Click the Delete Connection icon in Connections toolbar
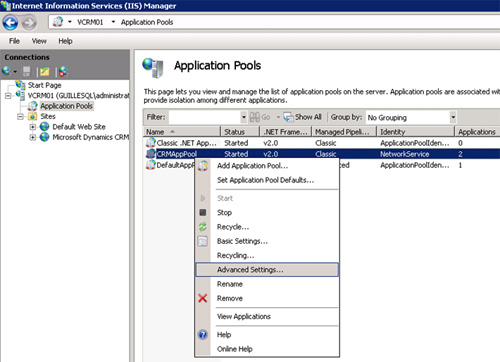Image resolution: width=500 pixels, height=362 pixels. [64, 71]
